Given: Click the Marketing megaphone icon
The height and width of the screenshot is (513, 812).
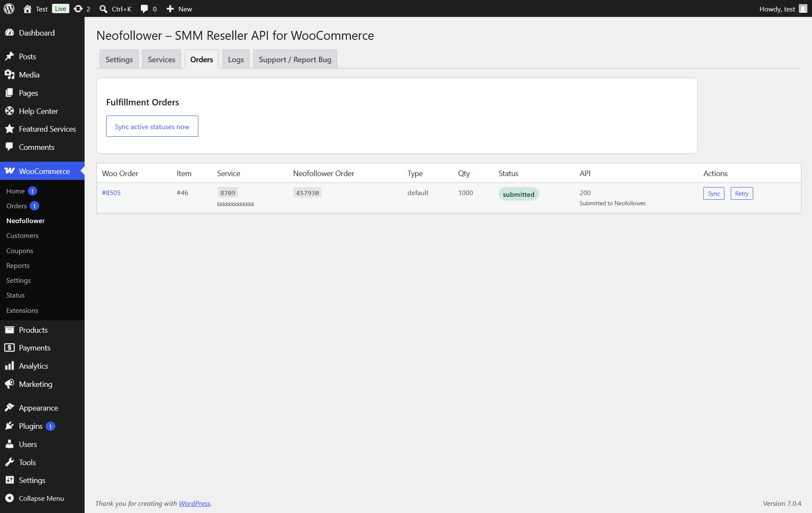Looking at the screenshot, I should pyautogui.click(x=9, y=384).
